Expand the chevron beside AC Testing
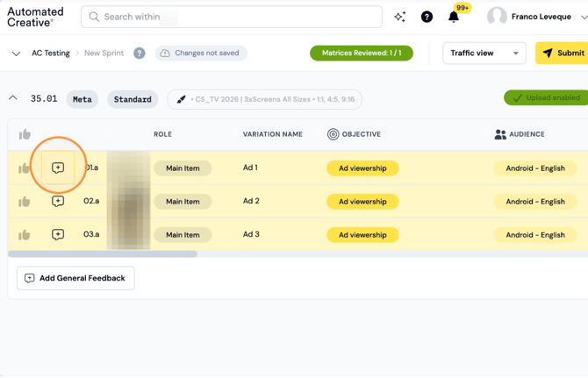Viewport: 588px width, 378px height. click(16, 53)
